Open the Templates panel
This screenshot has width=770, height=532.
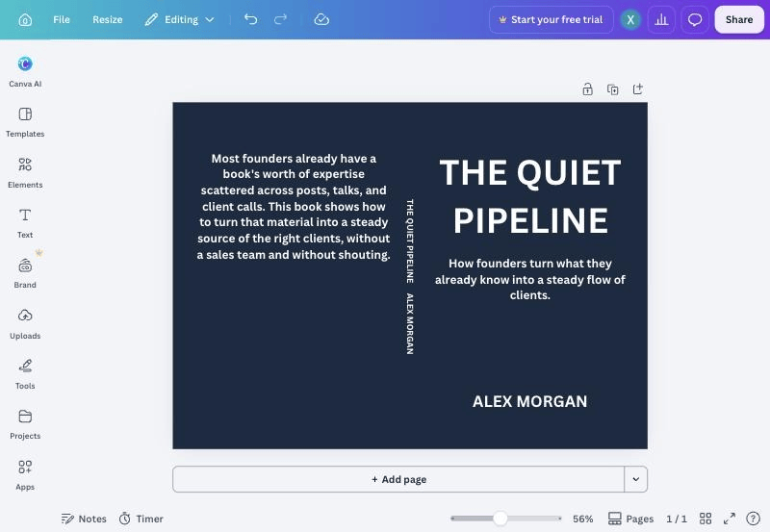pos(25,122)
